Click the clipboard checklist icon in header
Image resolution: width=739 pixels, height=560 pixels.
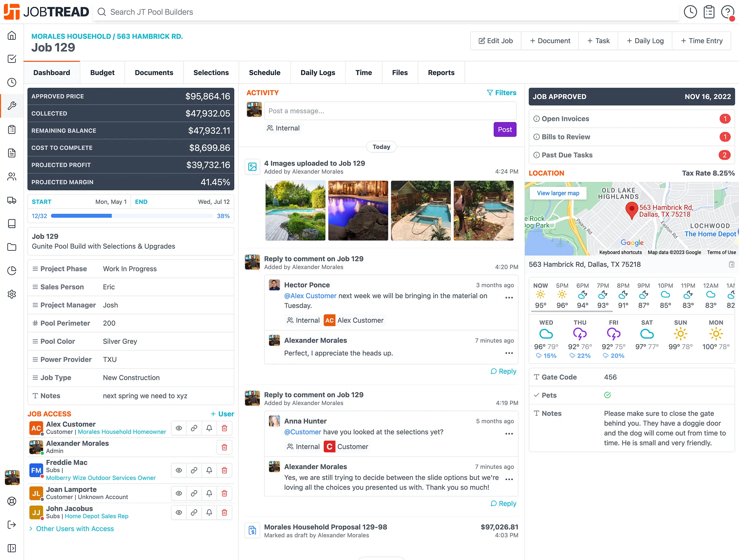(709, 12)
